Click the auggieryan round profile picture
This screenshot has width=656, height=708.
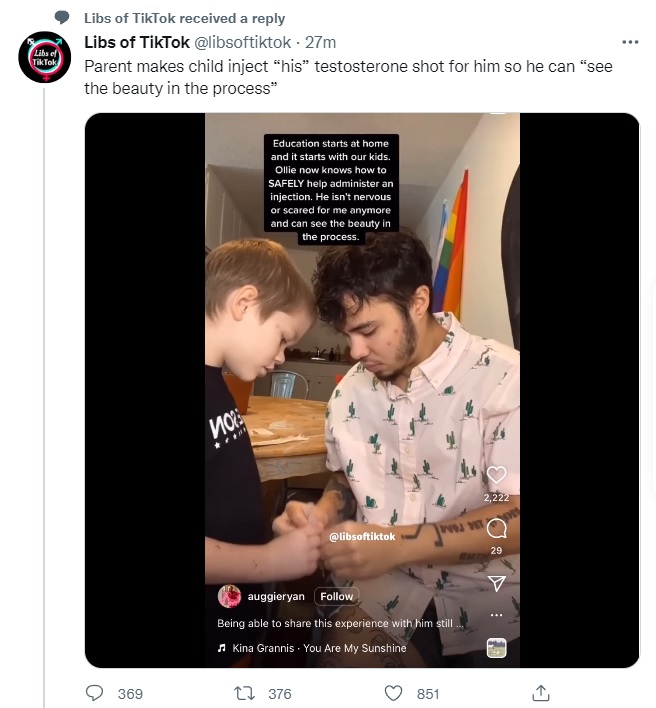point(229,596)
